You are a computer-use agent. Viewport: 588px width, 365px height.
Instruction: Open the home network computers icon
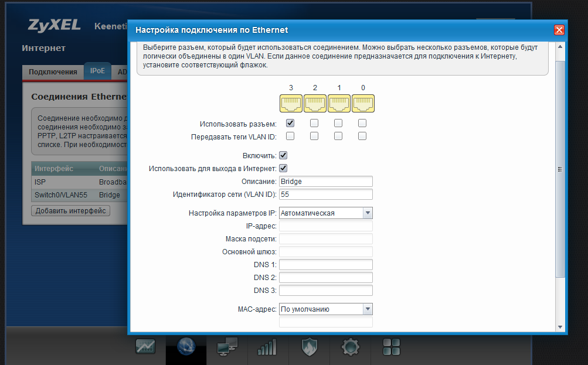click(227, 347)
